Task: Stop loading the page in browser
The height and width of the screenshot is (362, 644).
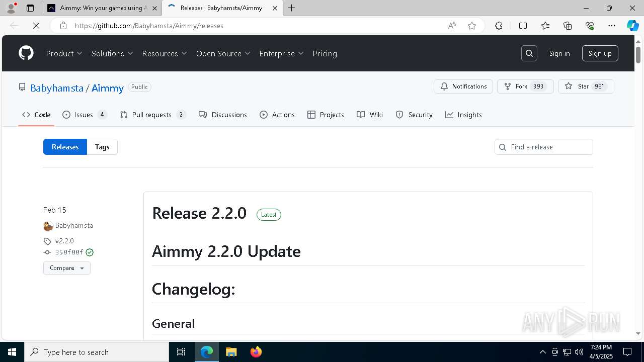Action: 36,26
